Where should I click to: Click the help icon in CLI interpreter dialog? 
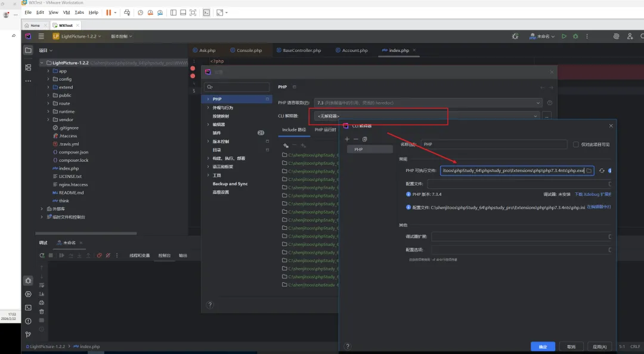click(x=348, y=346)
